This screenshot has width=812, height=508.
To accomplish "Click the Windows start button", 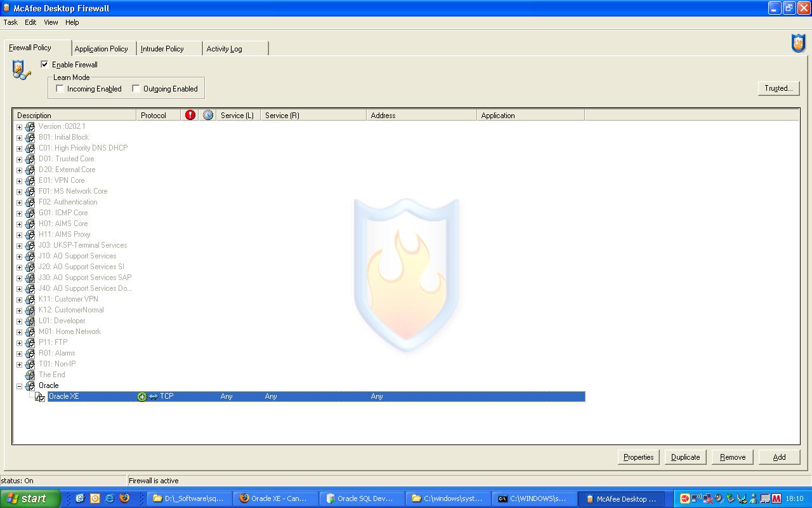I will point(30,498).
